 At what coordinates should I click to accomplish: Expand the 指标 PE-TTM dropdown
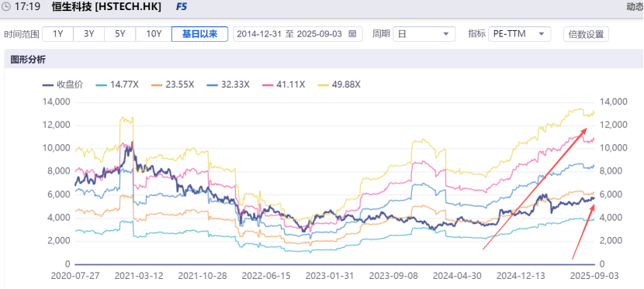coord(519,34)
